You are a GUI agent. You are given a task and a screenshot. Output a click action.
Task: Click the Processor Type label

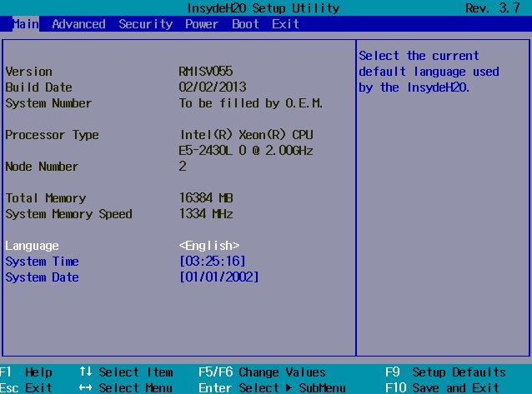coord(52,135)
